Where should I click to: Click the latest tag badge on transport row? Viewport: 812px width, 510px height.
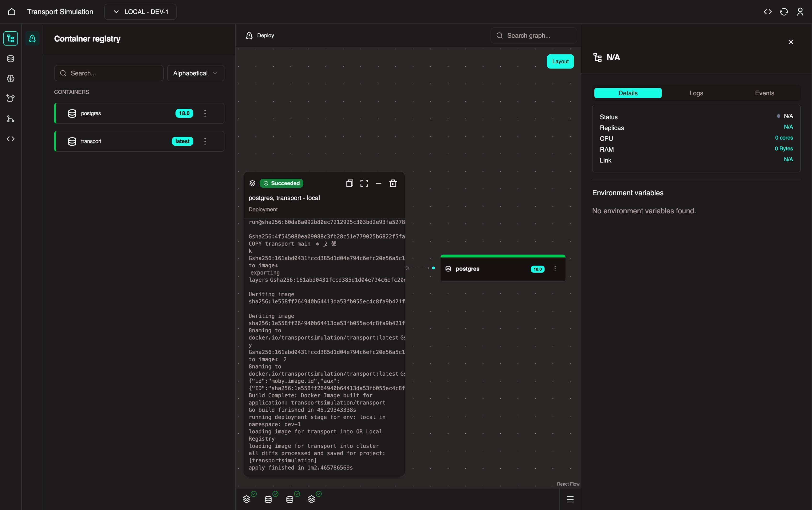(182, 141)
